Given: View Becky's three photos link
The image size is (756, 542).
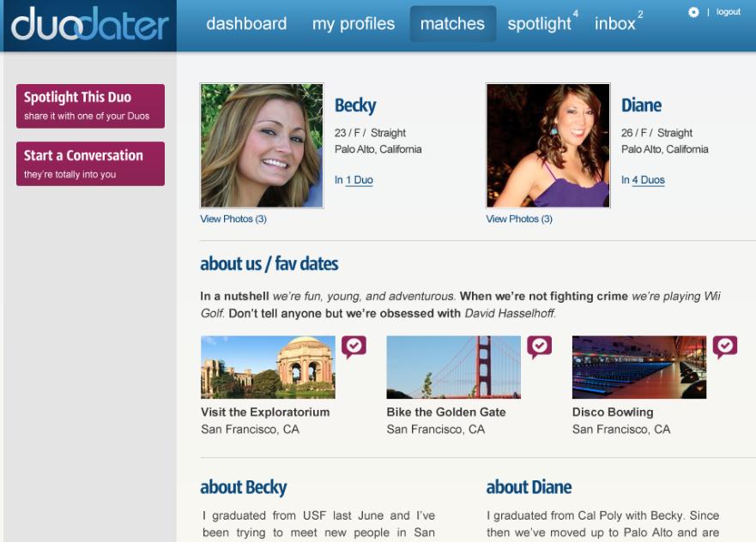Looking at the screenshot, I should tap(233, 219).
